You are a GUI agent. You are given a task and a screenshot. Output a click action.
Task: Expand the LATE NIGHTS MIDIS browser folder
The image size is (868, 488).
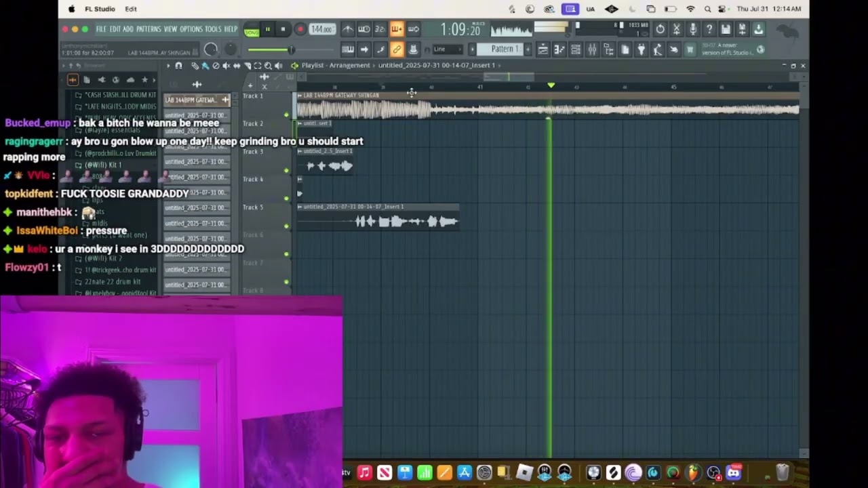115,107
